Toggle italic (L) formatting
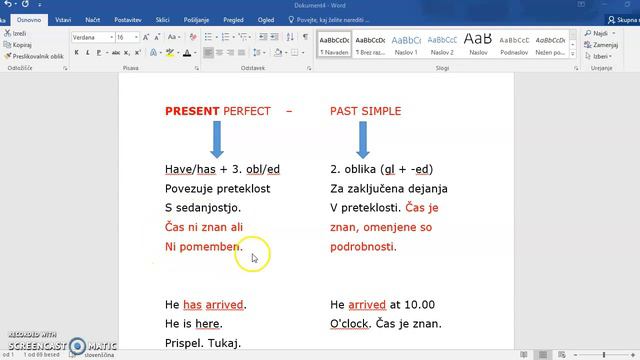Viewport: 640px width, 360px height. pos(87,53)
